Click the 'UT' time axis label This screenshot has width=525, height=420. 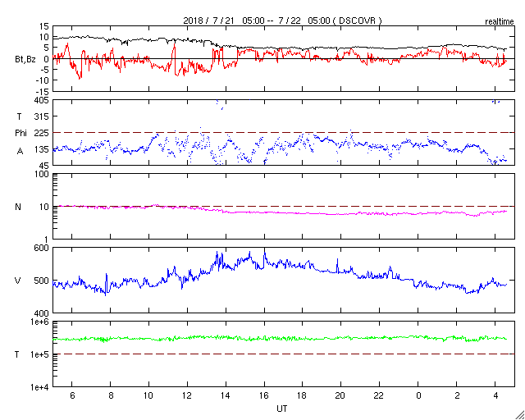282,409
